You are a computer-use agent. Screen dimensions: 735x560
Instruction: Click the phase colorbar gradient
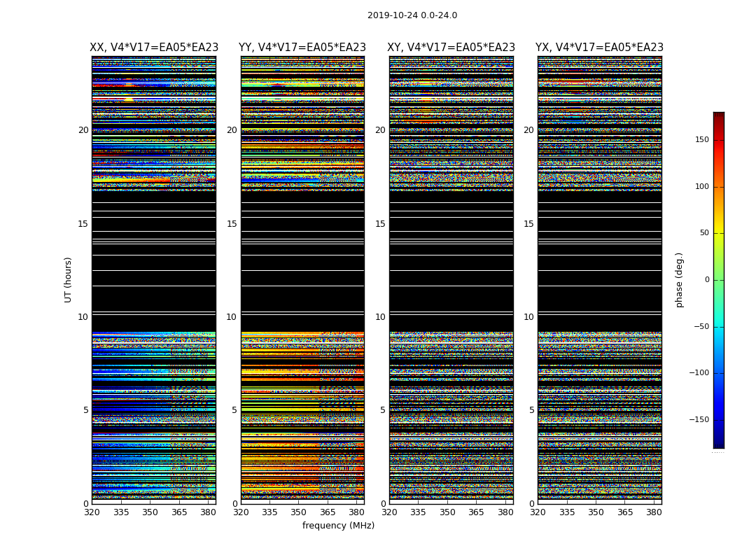tap(719, 280)
